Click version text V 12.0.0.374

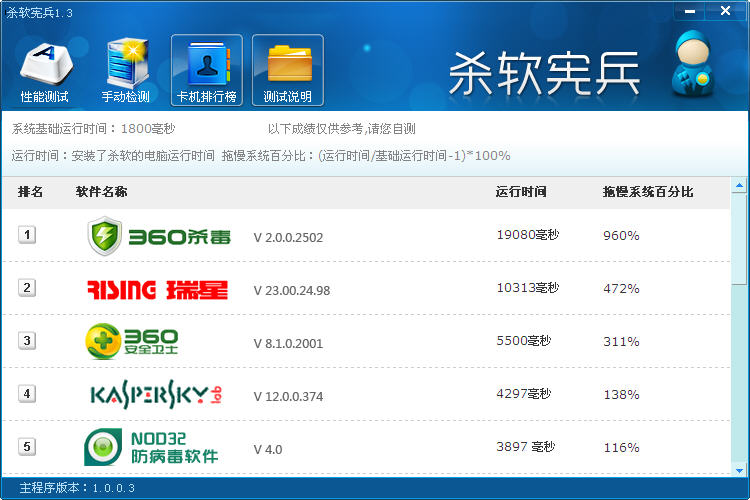click(x=288, y=397)
